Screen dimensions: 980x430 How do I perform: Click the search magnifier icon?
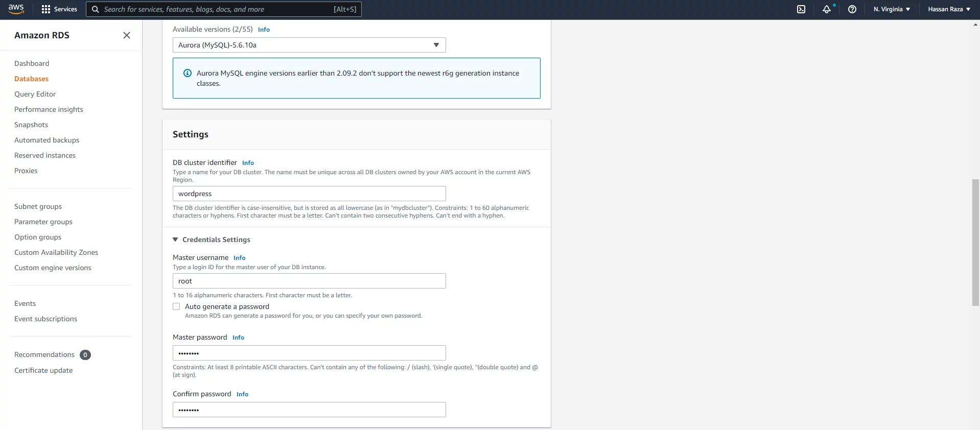tap(95, 9)
